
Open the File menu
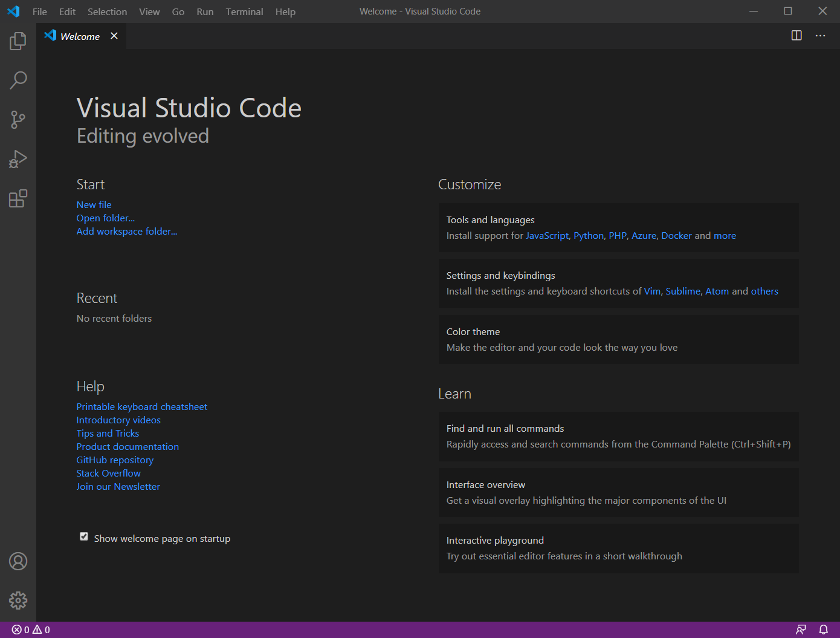tap(40, 11)
